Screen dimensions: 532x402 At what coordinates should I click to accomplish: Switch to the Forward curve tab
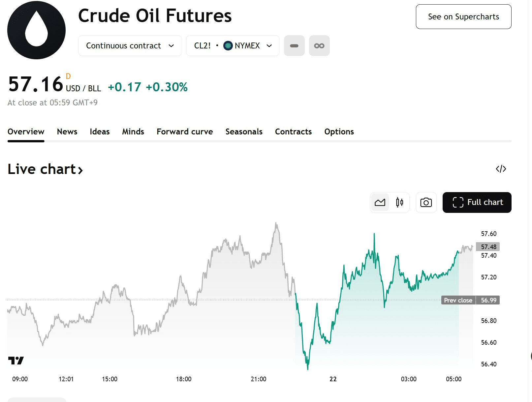tap(185, 132)
